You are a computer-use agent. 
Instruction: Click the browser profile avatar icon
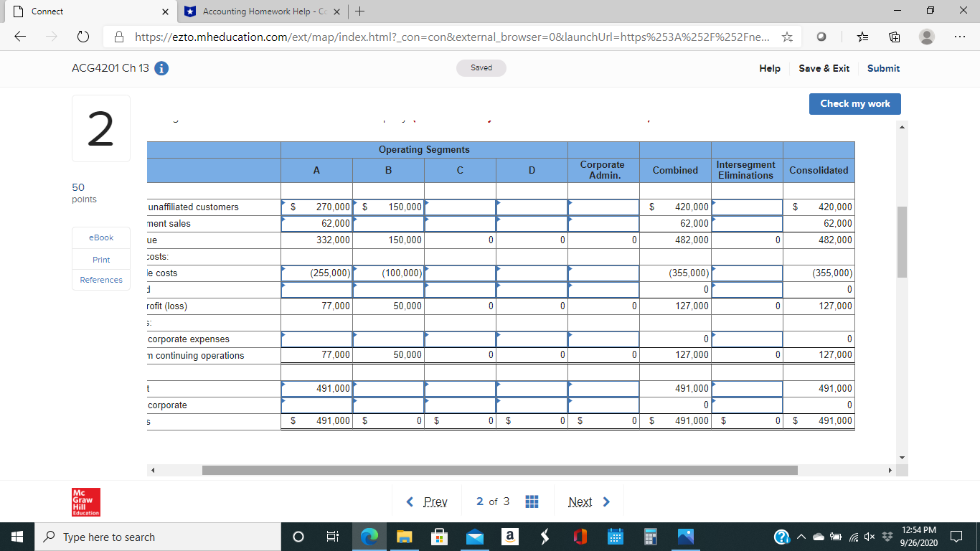pos(925,37)
